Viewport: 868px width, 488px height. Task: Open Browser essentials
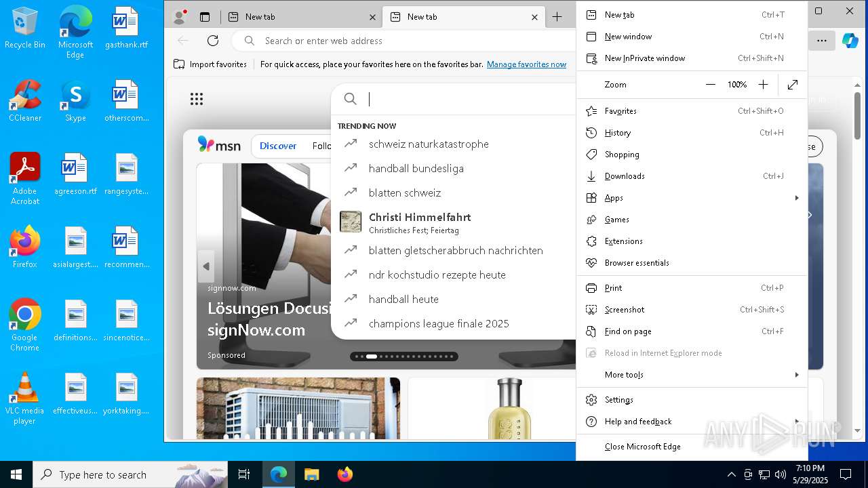[x=692, y=263]
